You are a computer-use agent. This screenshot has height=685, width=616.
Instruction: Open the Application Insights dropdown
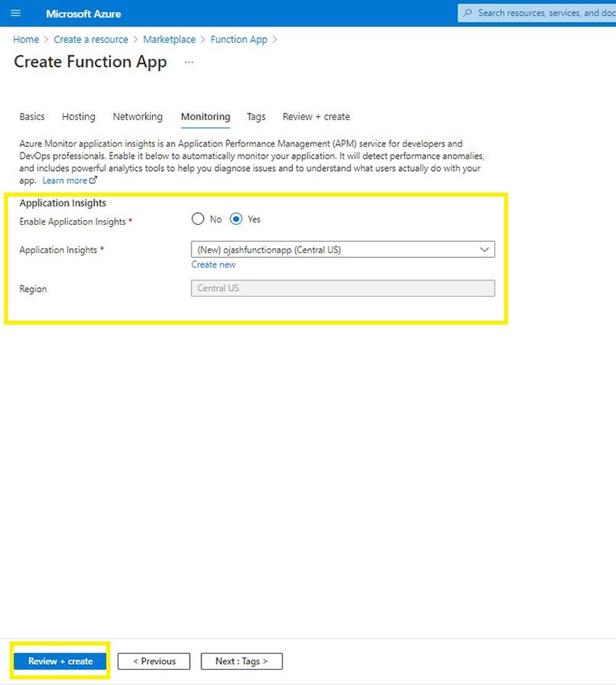(343, 250)
